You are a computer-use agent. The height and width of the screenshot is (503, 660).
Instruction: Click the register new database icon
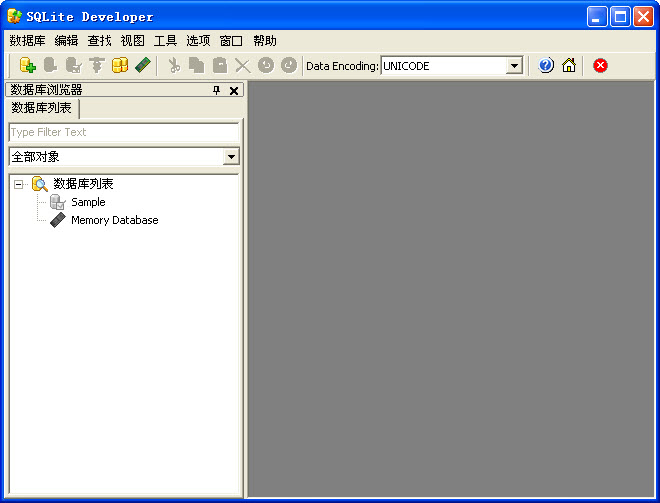(x=28, y=65)
